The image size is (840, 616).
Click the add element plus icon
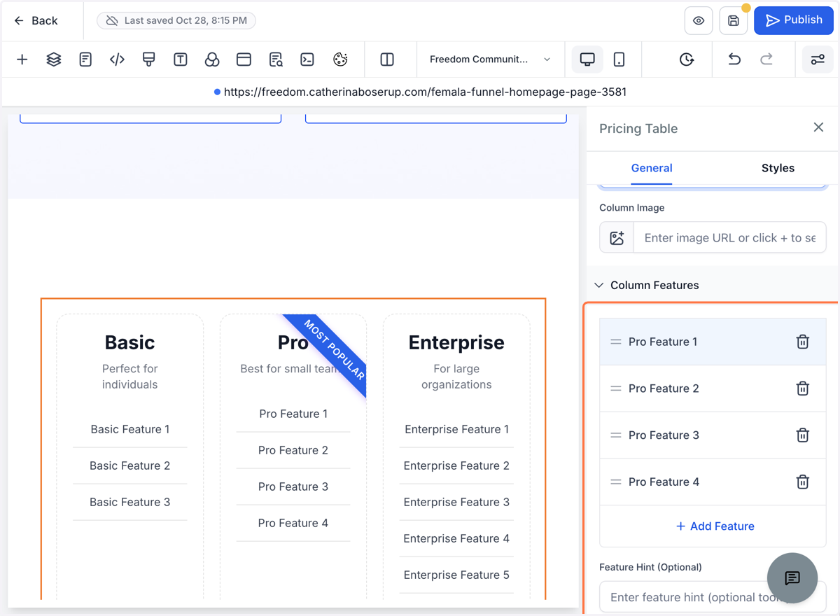(22, 59)
